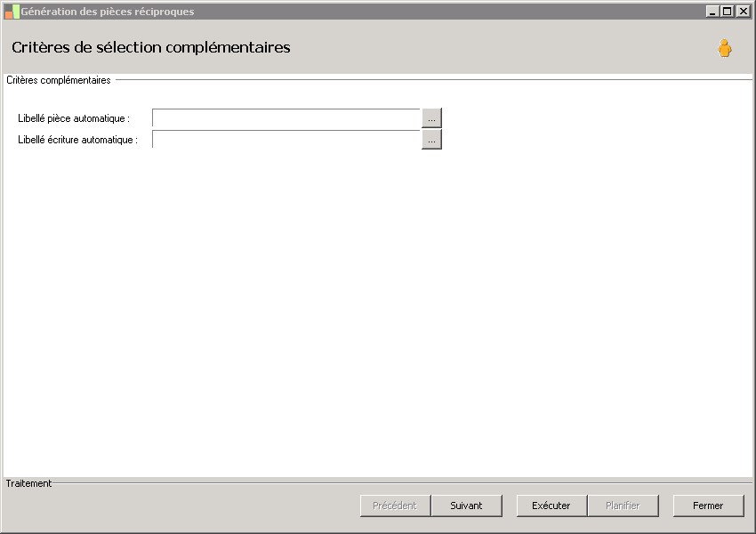This screenshot has width=756, height=534.
Task: Click the application icon in title bar
Action: [12, 12]
